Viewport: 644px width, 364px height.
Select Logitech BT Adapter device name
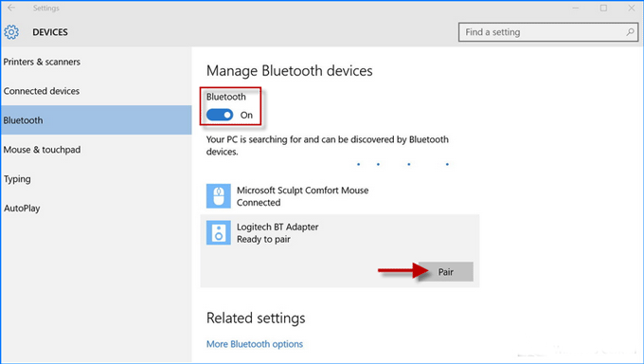point(277,227)
